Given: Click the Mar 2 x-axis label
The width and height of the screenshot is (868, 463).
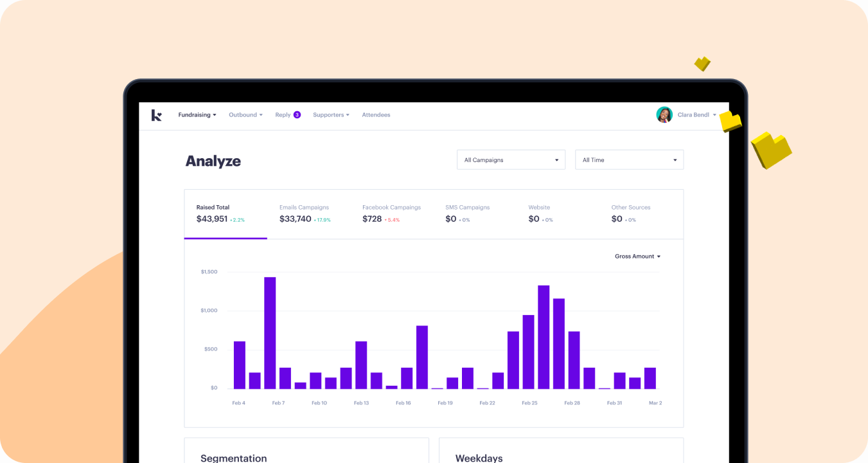Looking at the screenshot, I should [x=655, y=403].
